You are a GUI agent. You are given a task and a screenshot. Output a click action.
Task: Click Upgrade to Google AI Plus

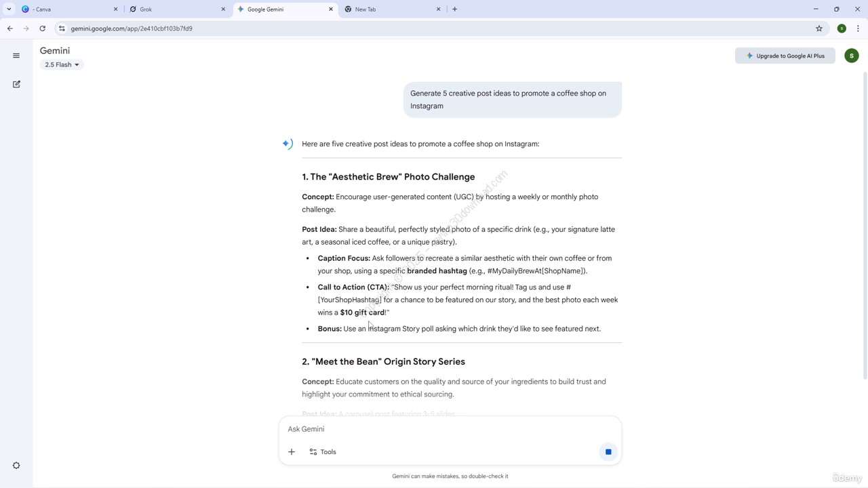[785, 56]
